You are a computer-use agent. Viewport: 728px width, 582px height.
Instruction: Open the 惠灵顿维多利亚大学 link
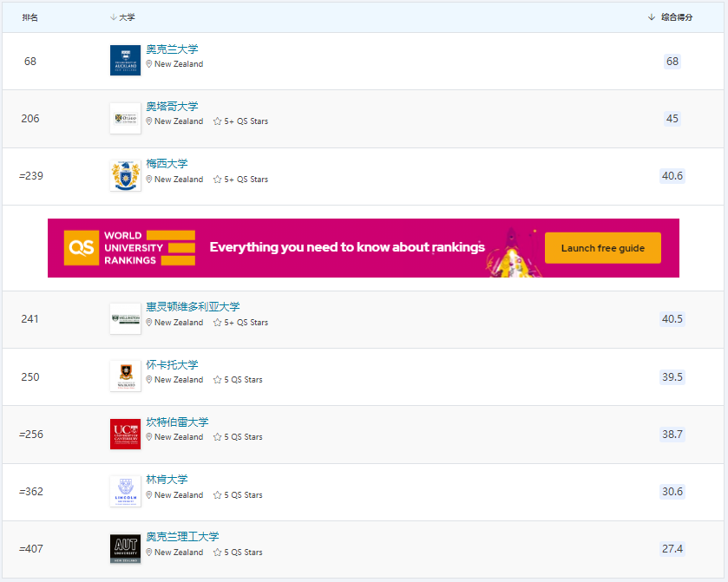pyautogui.click(x=193, y=307)
